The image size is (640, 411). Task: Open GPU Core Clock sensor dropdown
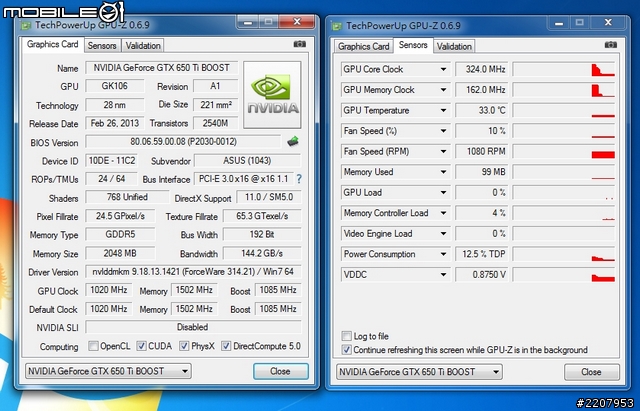pyautogui.click(x=443, y=69)
